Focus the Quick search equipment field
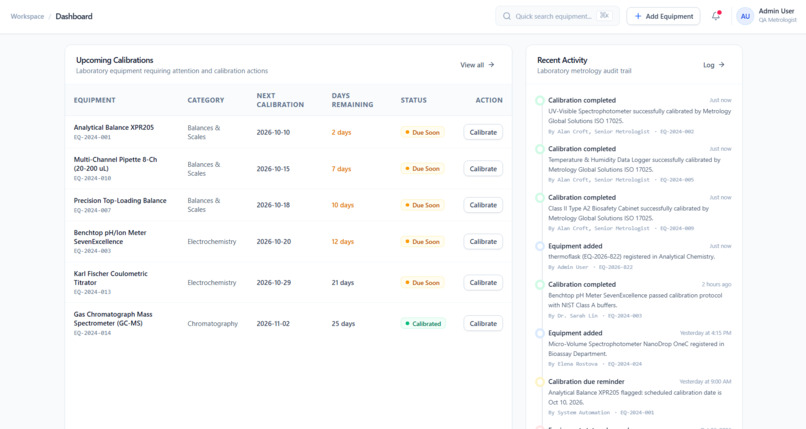Screen dimensions: 806x429 (557, 16)
